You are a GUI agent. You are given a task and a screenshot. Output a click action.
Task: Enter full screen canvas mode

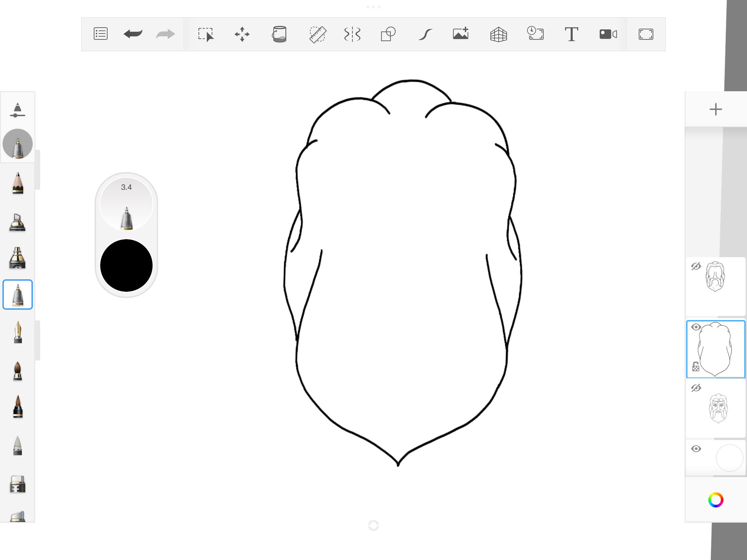point(646,34)
